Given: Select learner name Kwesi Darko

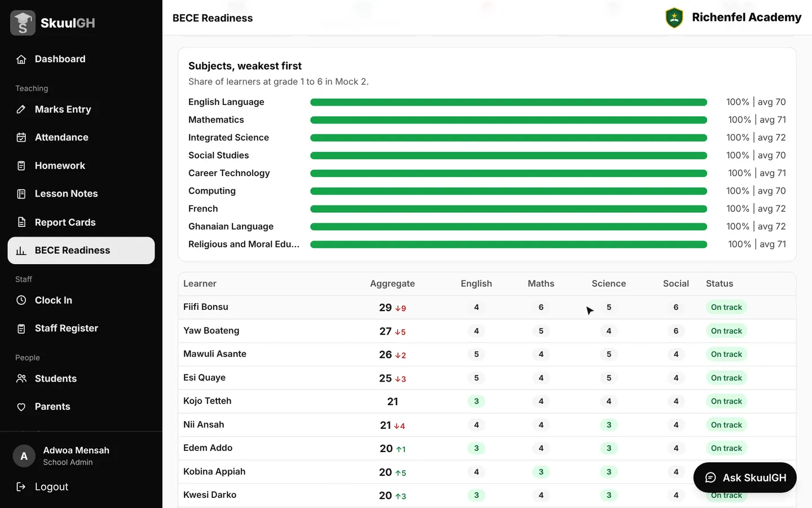Looking at the screenshot, I should (210, 495).
